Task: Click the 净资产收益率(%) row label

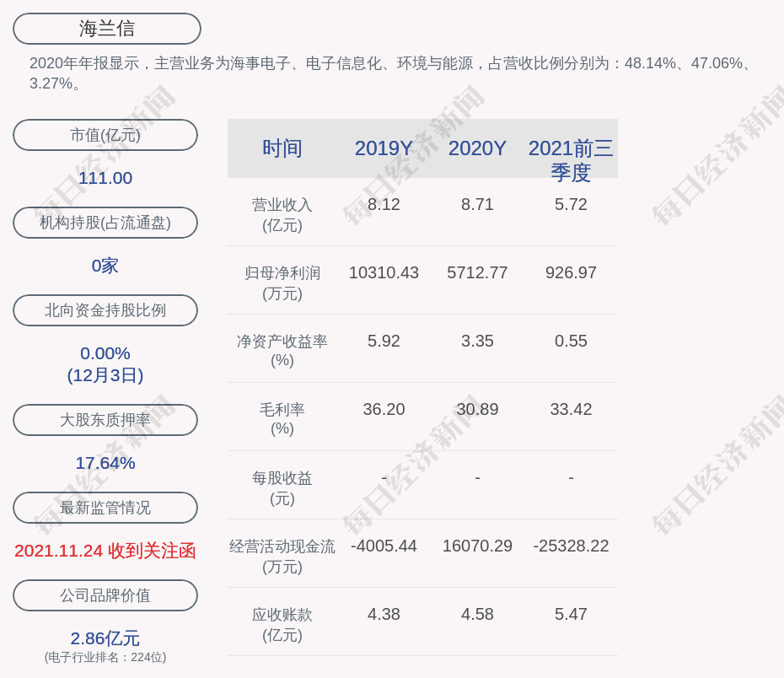Action: [x=282, y=351]
